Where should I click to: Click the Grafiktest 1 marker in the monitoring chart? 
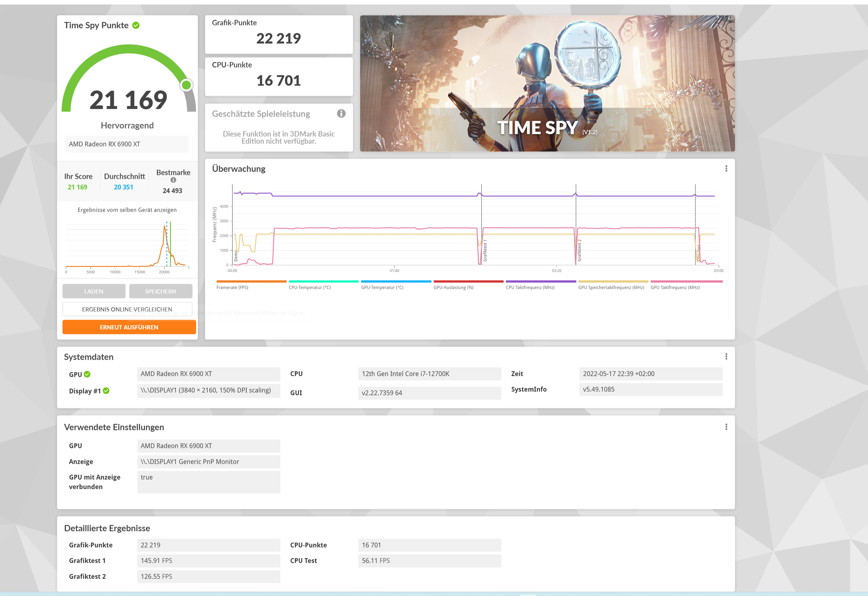click(485, 250)
